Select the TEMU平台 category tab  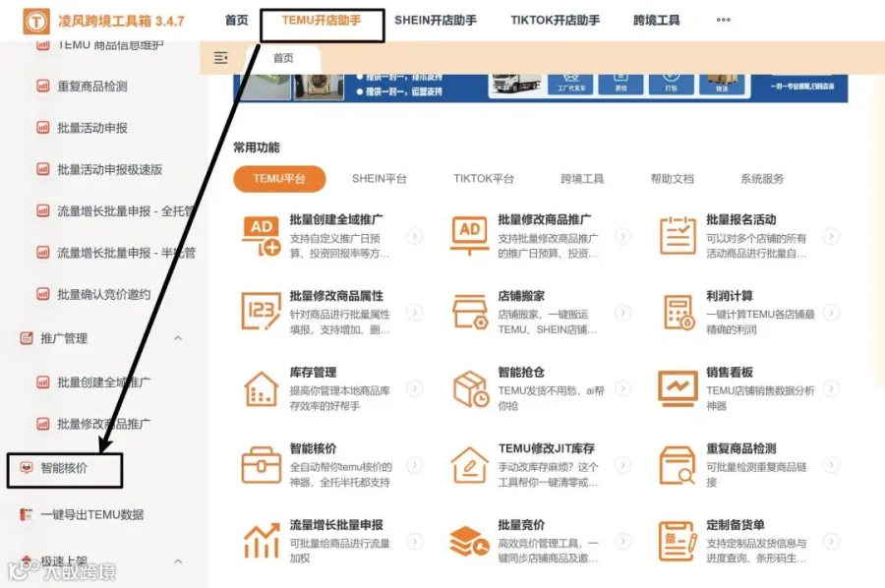tap(279, 179)
